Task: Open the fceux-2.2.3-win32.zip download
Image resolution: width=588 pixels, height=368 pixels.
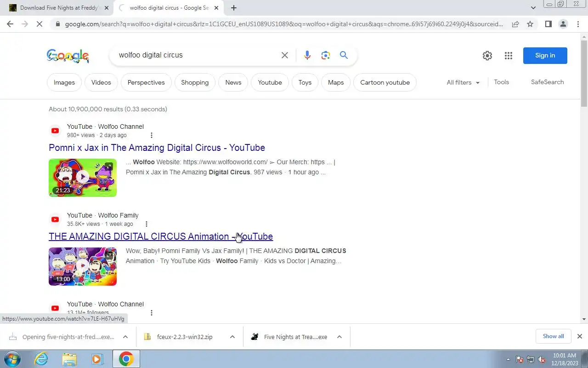Action: (184, 337)
